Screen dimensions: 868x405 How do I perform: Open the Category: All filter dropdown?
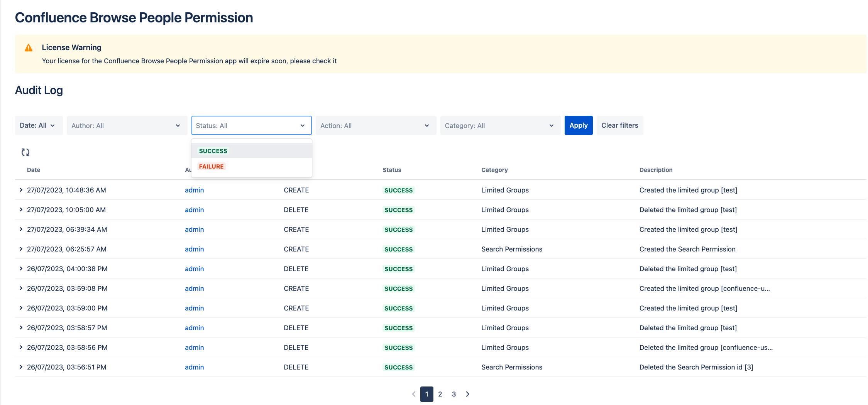click(x=499, y=126)
